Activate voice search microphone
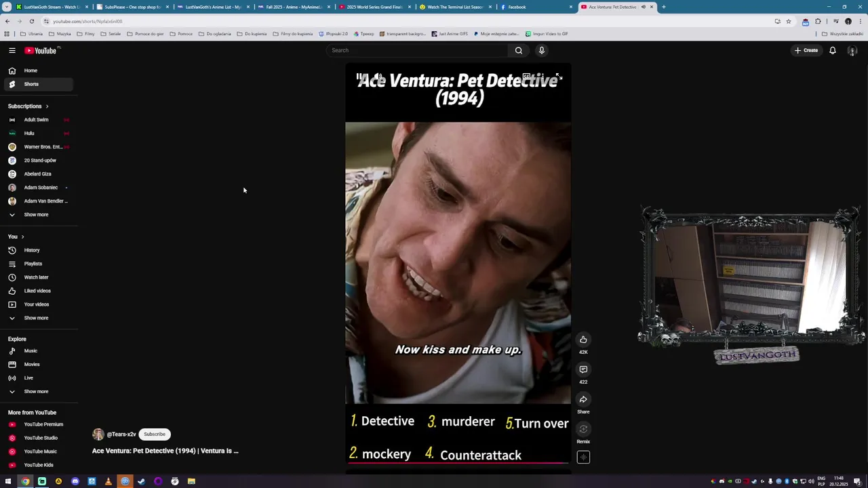 [541, 50]
